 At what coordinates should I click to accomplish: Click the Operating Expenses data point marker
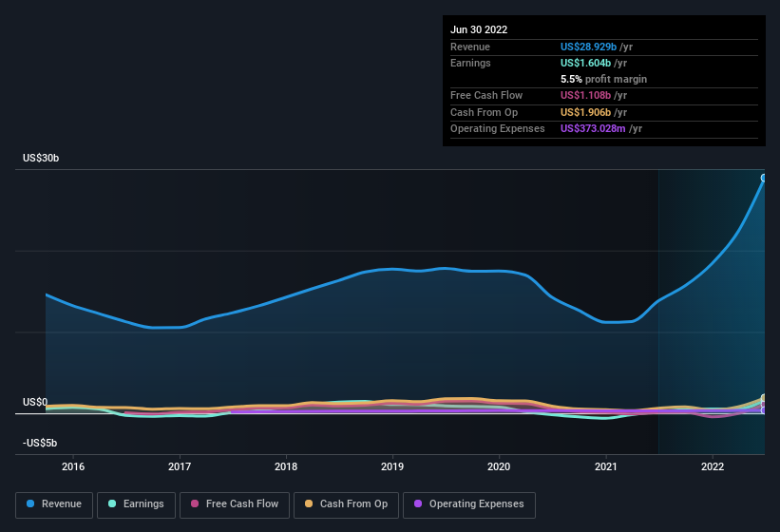pos(764,410)
